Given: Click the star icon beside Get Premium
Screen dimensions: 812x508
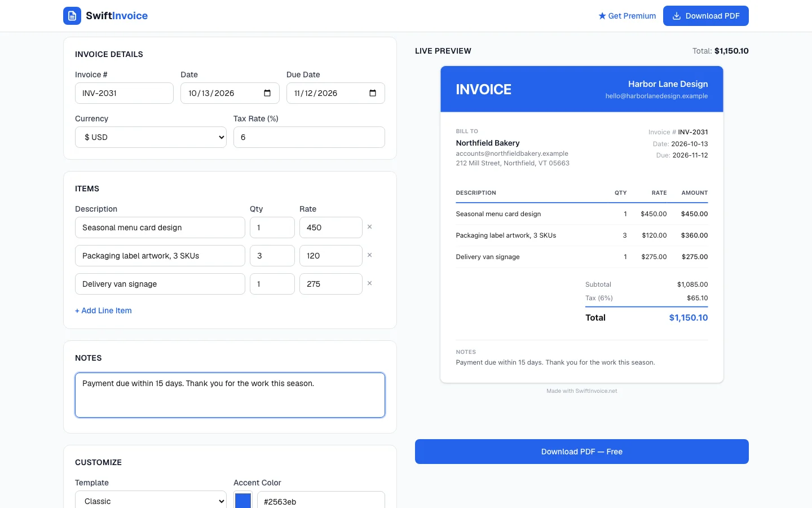Looking at the screenshot, I should [602, 16].
